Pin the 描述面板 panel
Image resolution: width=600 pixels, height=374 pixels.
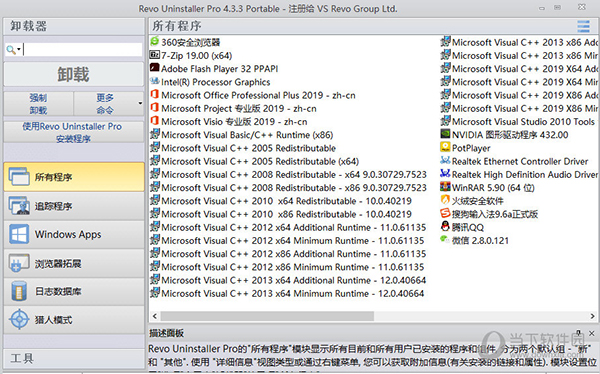579,333
